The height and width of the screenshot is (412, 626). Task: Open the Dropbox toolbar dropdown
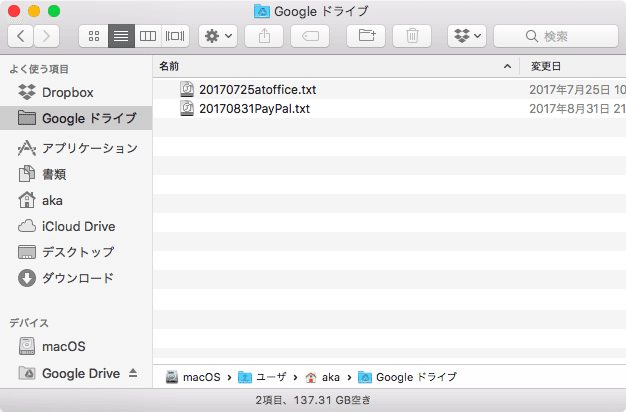click(x=467, y=36)
